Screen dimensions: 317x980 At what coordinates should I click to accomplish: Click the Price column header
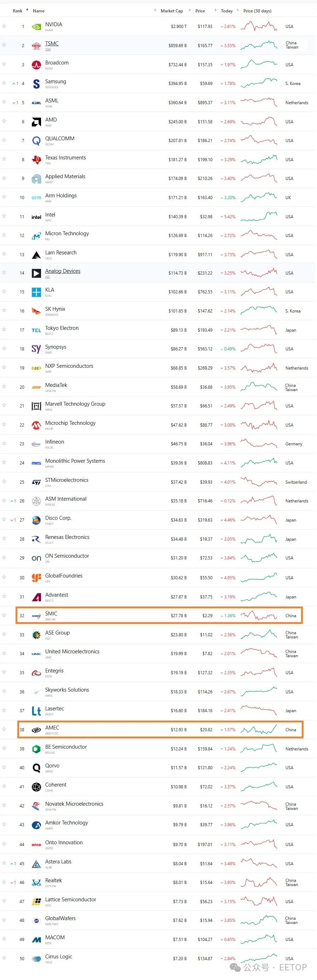200,11
